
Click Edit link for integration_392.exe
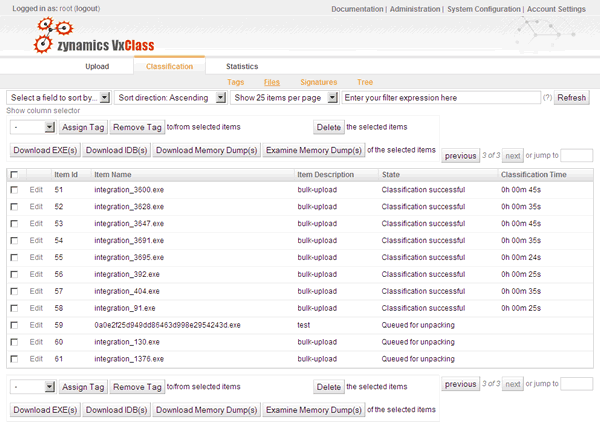pos(36,274)
